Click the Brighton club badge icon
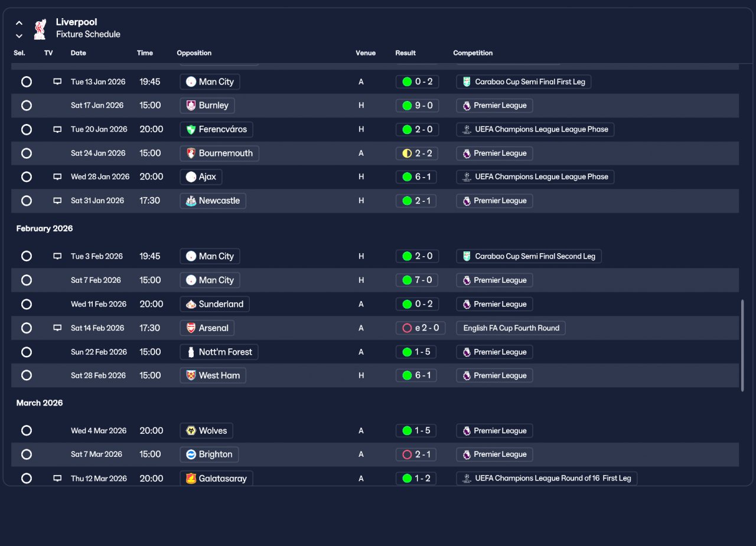 [x=191, y=455]
